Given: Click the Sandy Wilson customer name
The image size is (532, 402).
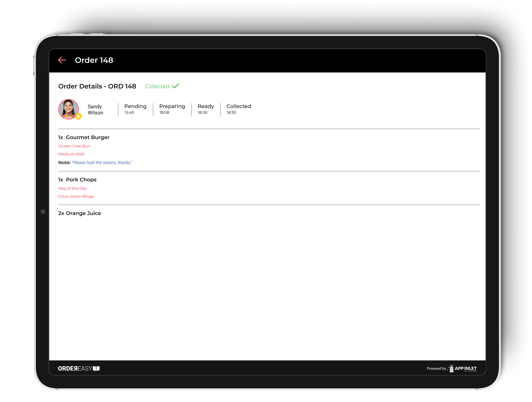Looking at the screenshot, I should tap(95, 110).
